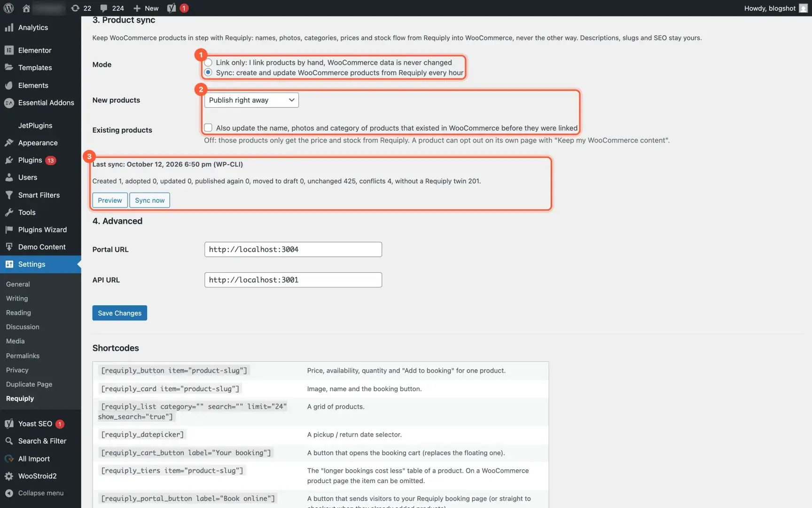Open the Analytics bar-chart icon
812x508 pixels.
(9, 27)
